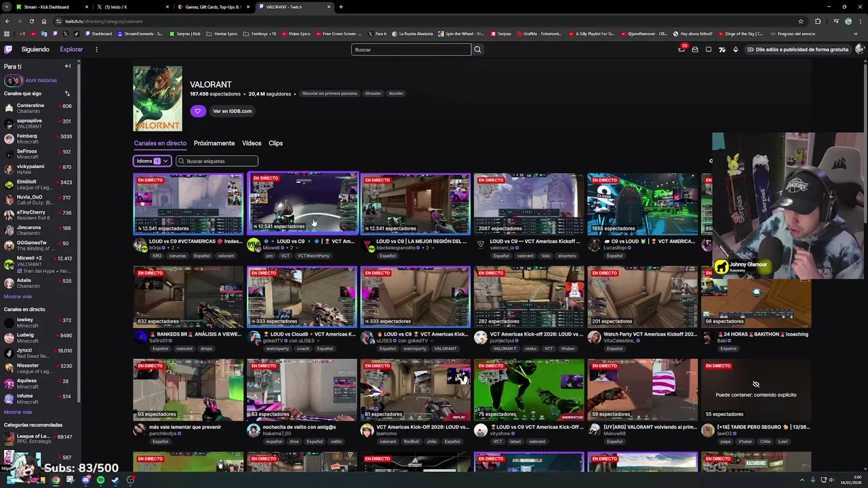Click the search magnifier button
Image resolution: width=868 pixels, height=488 pixels.
477,49
